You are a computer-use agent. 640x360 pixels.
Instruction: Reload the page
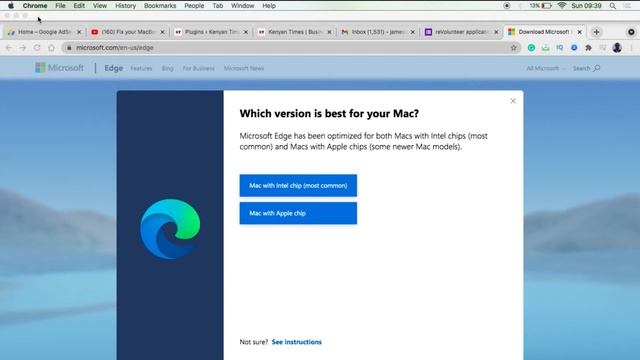coord(37,48)
